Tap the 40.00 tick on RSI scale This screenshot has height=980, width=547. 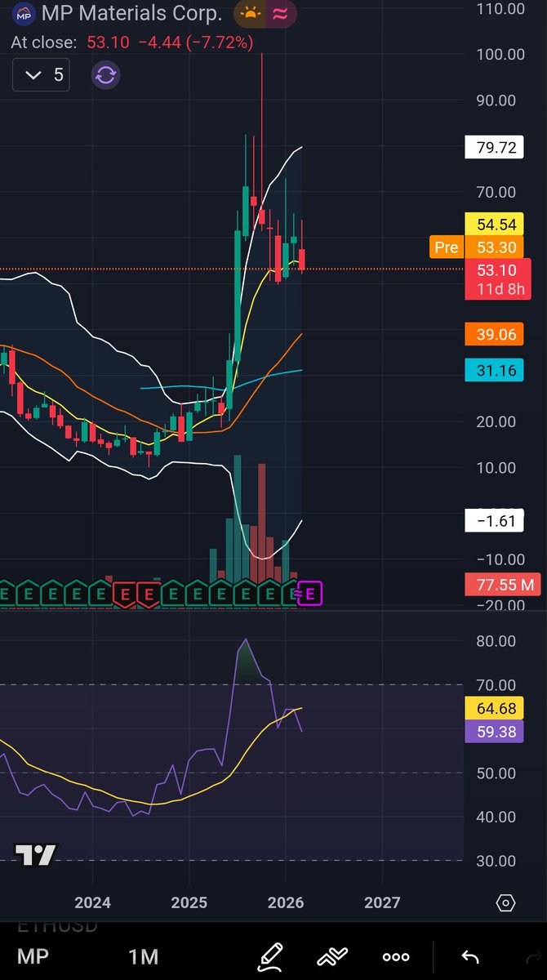pyautogui.click(x=495, y=817)
